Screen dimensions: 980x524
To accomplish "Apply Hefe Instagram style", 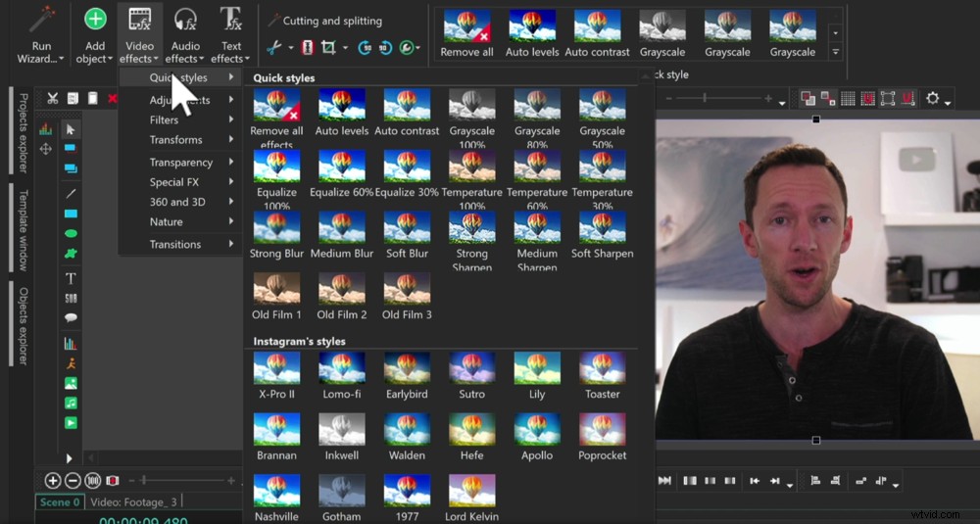I will pyautogui.click(x=472, y=437).
